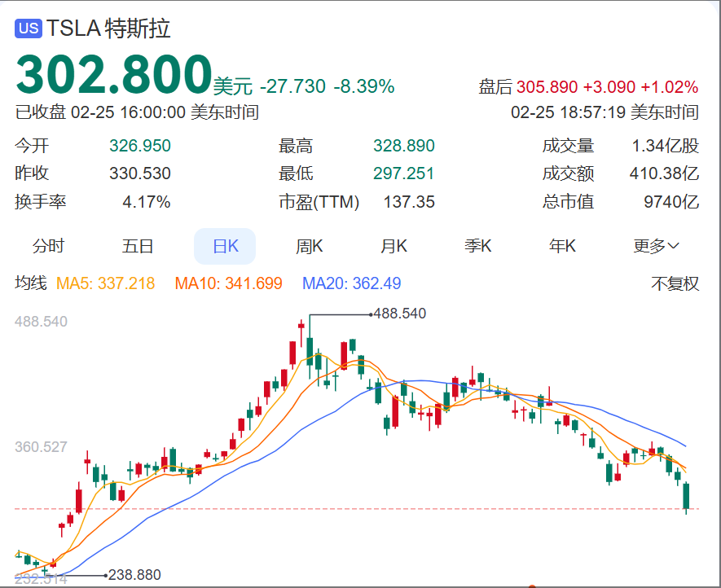Image resolution: width=721 pixels, height=588 pixels.
Task: Click the 成交额 value 410.38亿
Action: tap(665, 173)
